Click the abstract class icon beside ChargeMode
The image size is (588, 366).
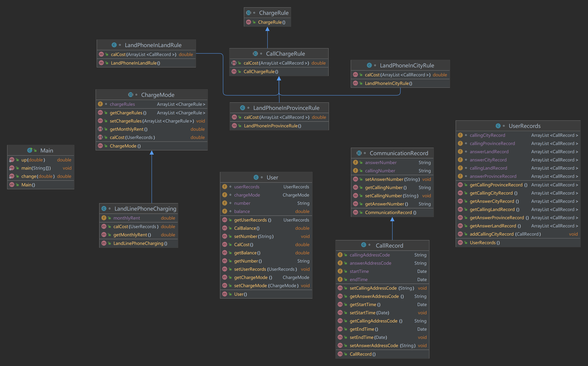pyautogui.click(x=130, y=95)
